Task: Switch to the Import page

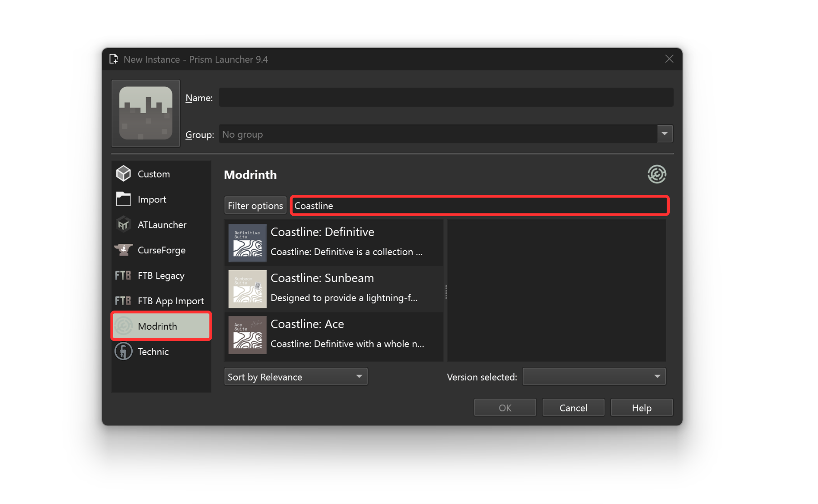Action: click(161, 199)
